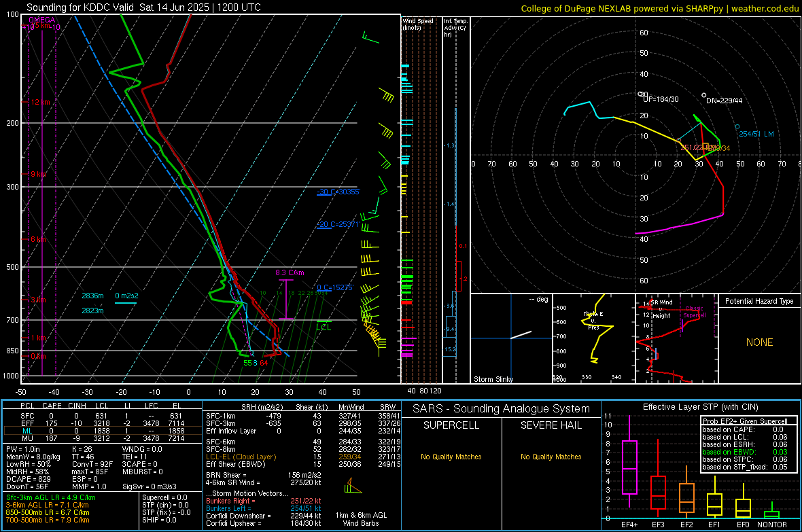Click the '2823m' cyan value

pyautogui.click(x=92, y=311)
